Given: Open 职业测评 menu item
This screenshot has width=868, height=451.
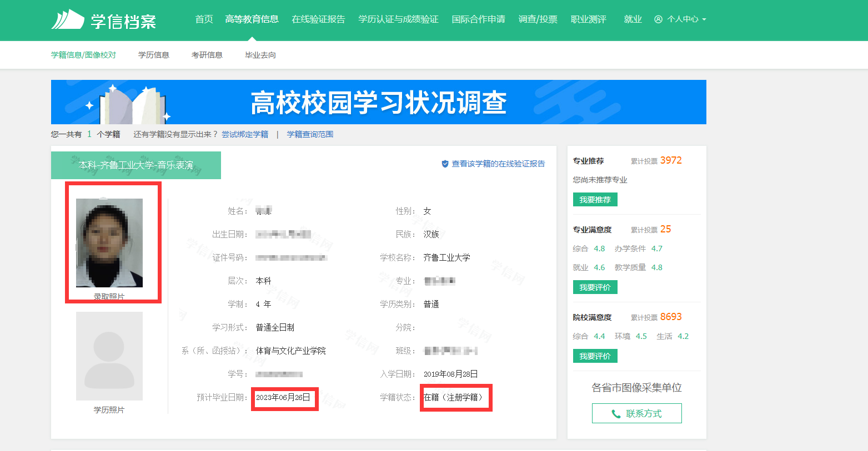Looking at the screenshot, I should (x=589, y=19).
